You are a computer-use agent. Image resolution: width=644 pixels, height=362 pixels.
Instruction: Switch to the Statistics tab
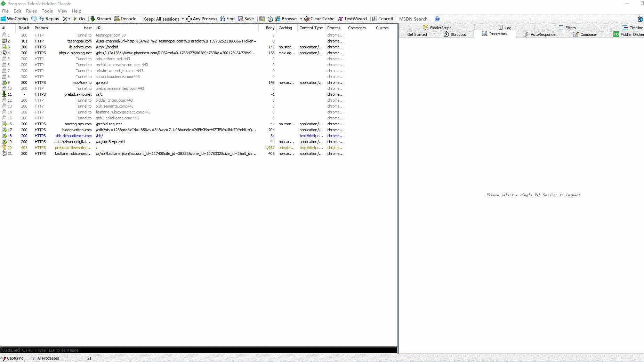coord(454,34)
